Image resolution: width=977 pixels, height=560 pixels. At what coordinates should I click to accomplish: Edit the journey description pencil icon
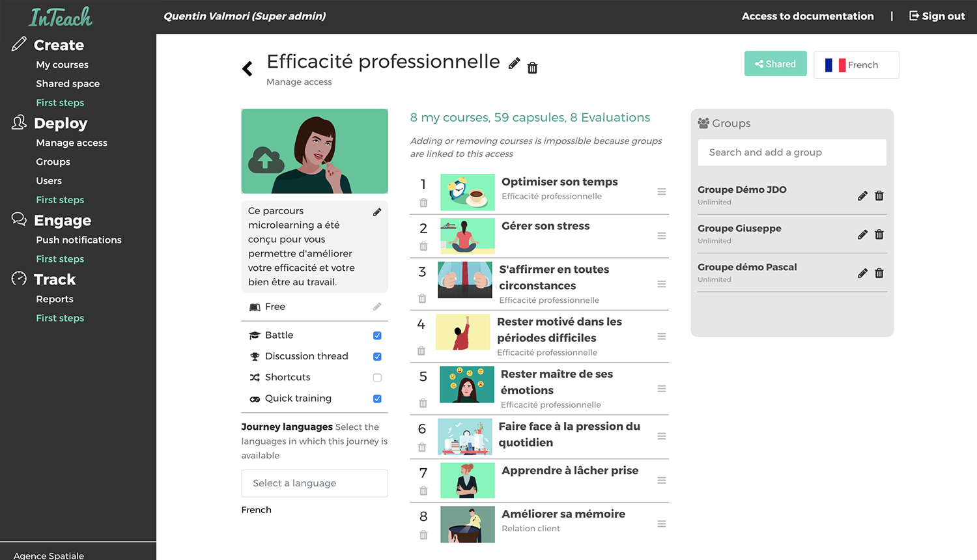377,212
